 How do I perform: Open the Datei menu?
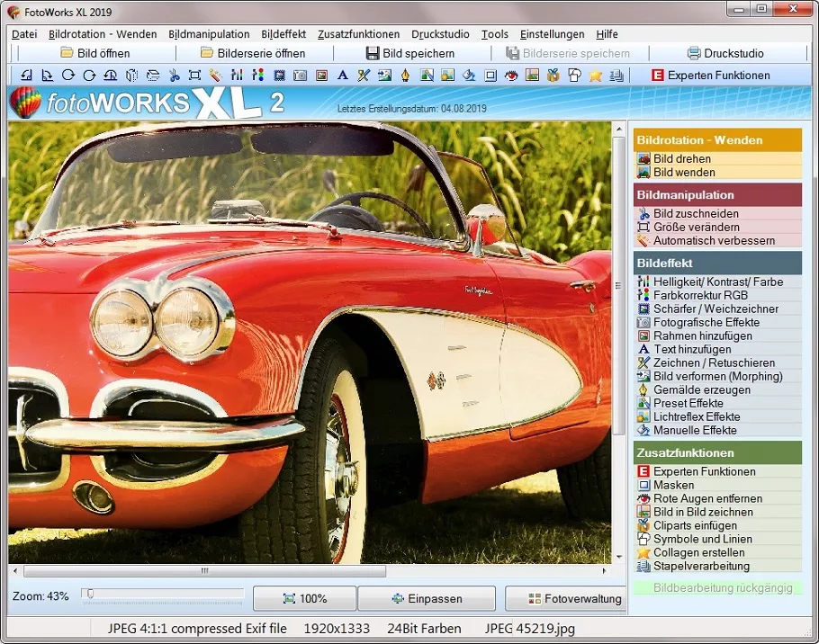click(x=24, y=34)
